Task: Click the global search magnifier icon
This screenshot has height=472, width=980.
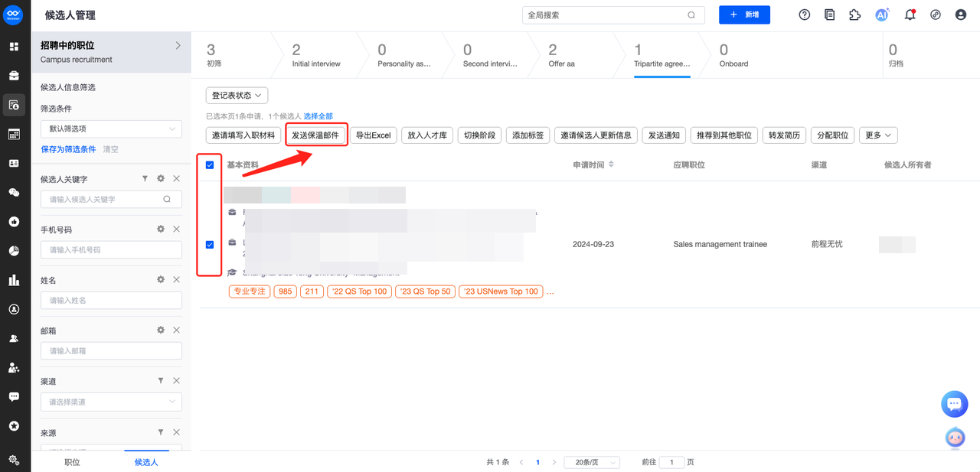Action: (x=691, y=15)
